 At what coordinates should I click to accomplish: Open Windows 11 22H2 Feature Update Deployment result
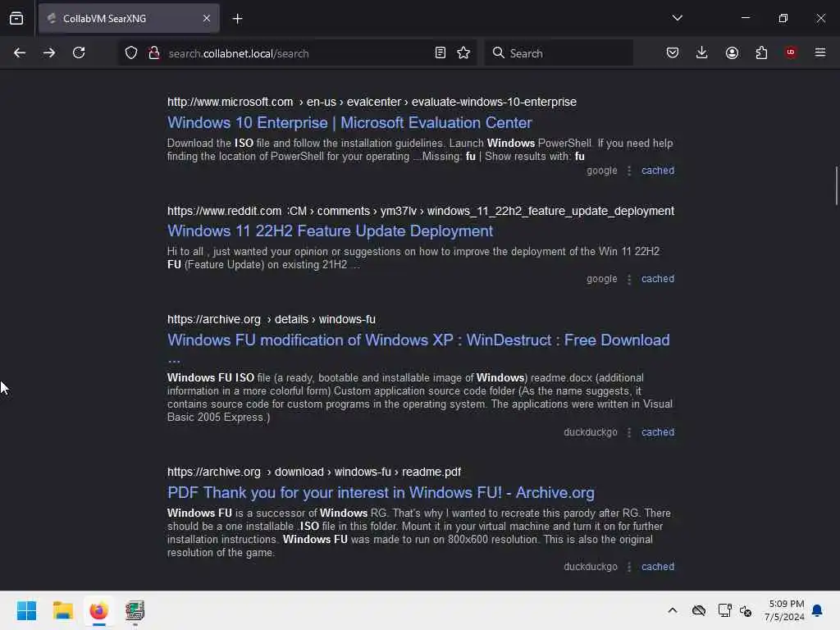tap(330, 231)
